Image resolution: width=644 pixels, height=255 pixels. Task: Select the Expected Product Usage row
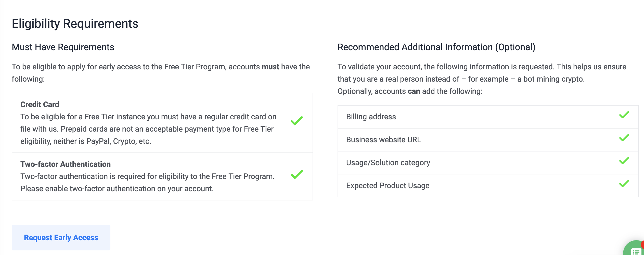tap(488, 186)
